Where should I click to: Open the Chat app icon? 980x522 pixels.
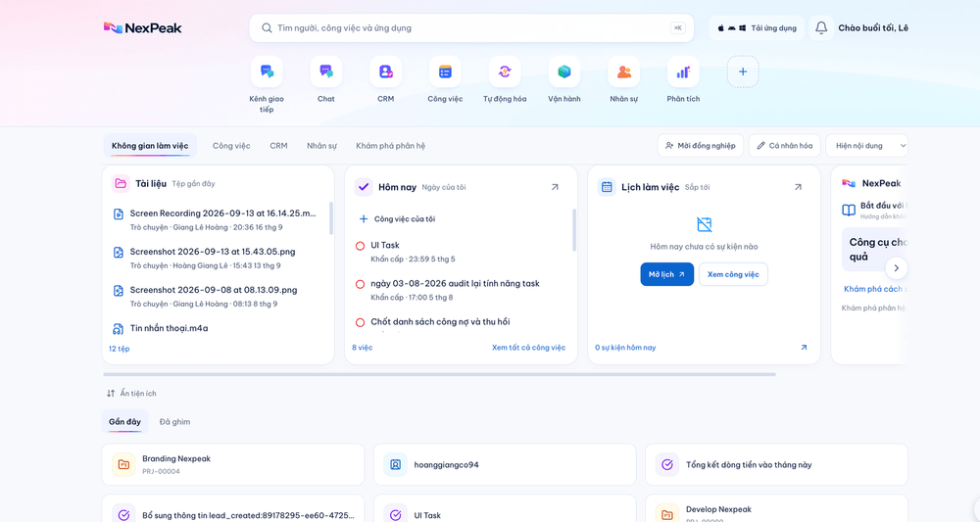(x=326, y=71)
